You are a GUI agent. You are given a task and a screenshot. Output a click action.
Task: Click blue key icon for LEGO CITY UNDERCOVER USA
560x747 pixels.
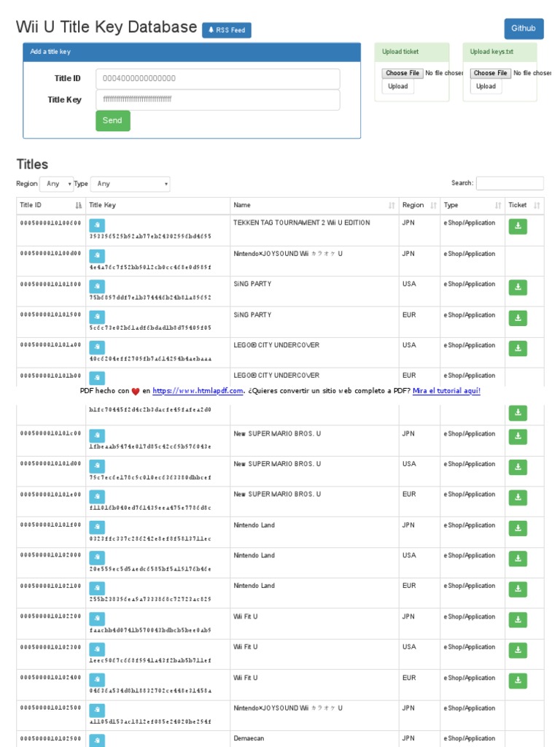[x=97, y=347]
